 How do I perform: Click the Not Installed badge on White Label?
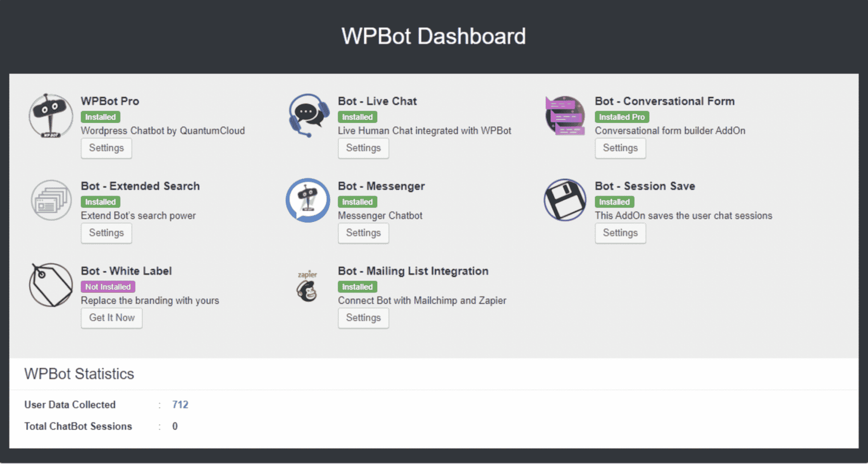tap(108, 287)
